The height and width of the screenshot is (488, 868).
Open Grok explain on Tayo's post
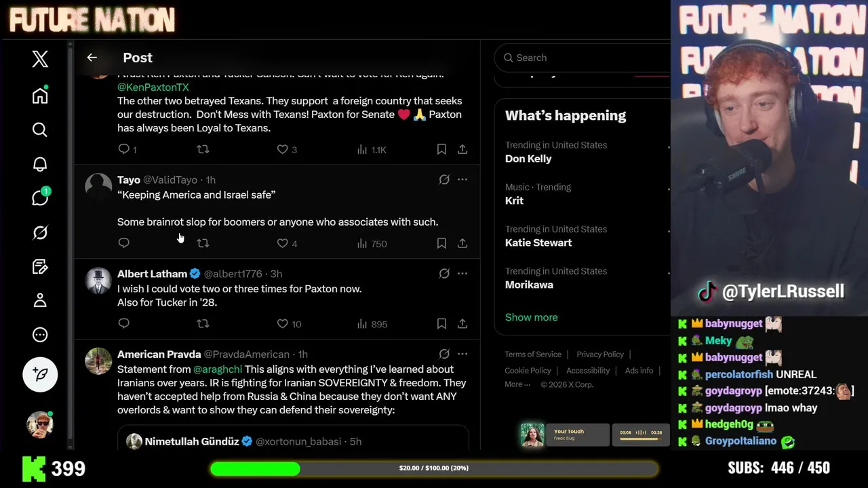click(x=444, y=180)
